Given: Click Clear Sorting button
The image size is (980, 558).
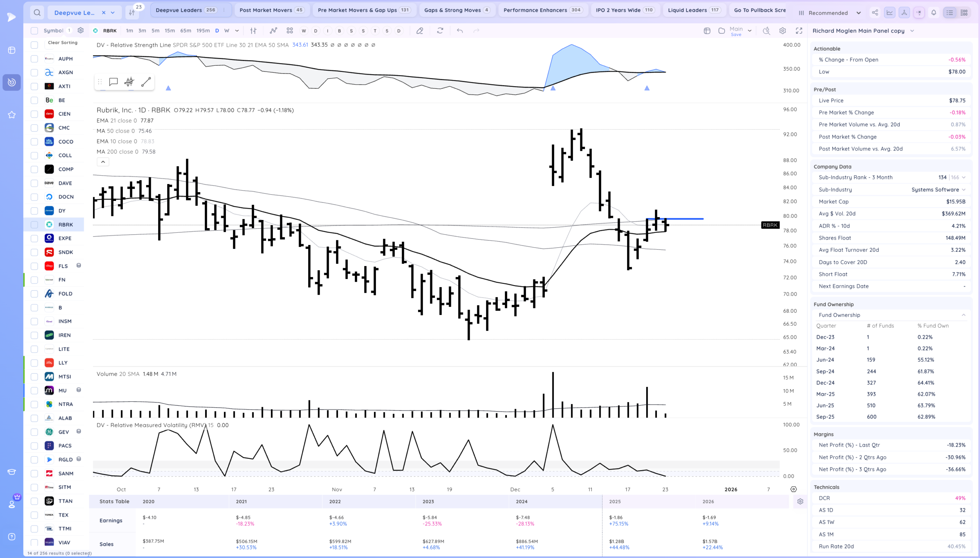Looking at the screenshot, I should point(62,42).
